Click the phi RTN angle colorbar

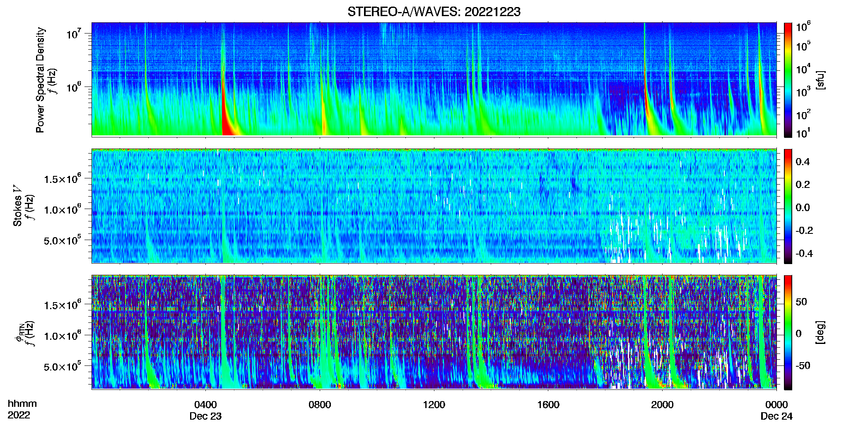(788, 332)
